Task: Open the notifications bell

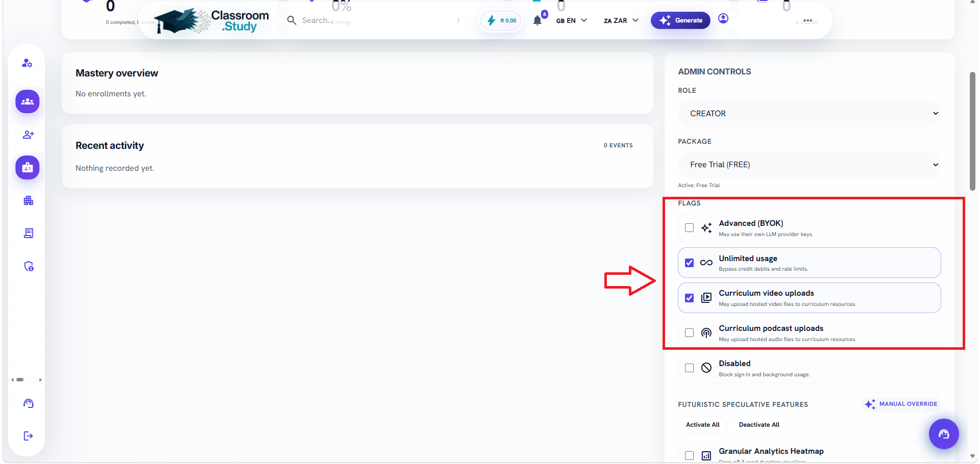Action: point(537,20)
